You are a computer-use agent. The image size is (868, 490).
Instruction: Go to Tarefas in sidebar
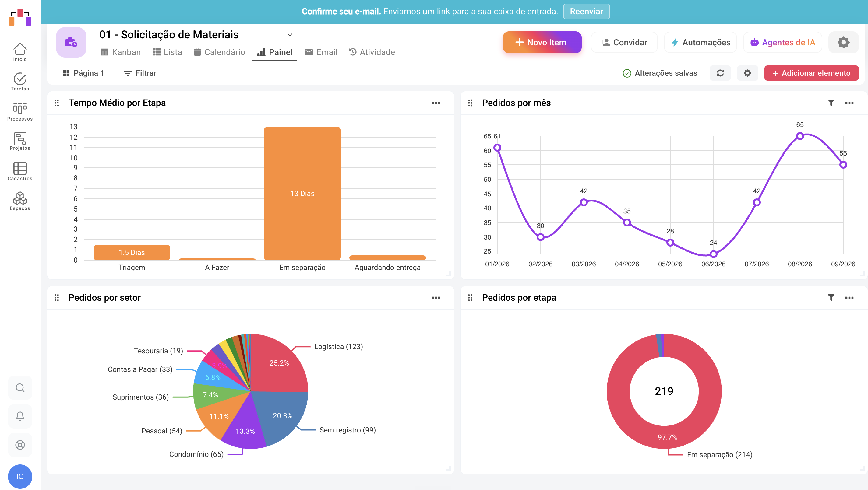pos(20,82)
